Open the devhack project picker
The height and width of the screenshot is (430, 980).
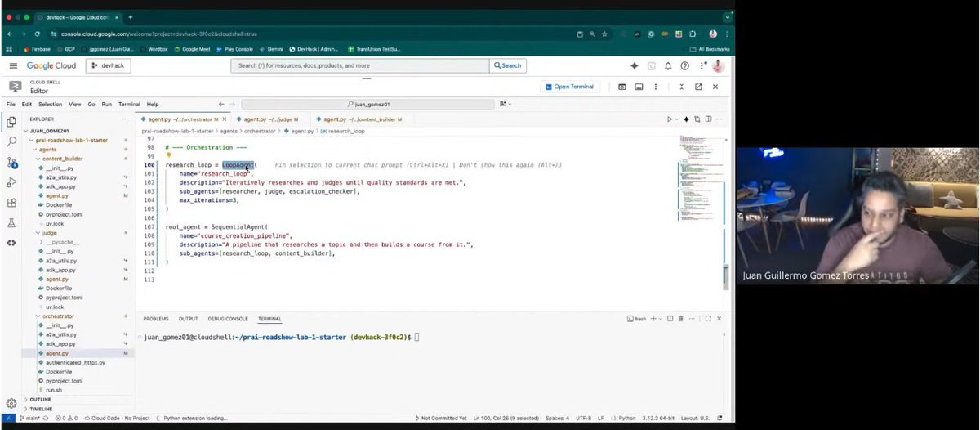[x=109, y=65]
